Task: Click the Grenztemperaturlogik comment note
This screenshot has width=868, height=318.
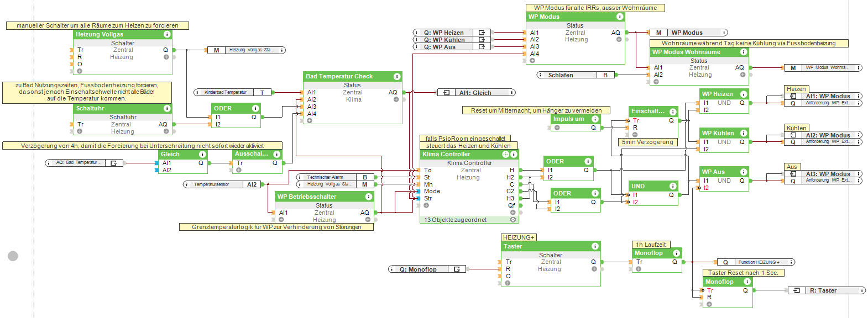Action: coord(276,227)
